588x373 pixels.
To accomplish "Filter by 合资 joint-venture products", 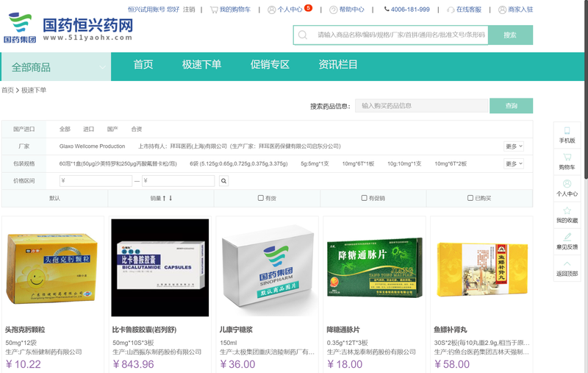I will (x=137, y=129).
